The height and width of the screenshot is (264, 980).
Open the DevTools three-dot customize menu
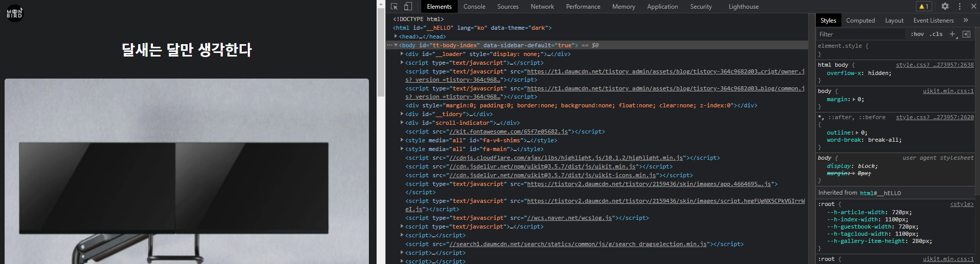tap(959, 6)
